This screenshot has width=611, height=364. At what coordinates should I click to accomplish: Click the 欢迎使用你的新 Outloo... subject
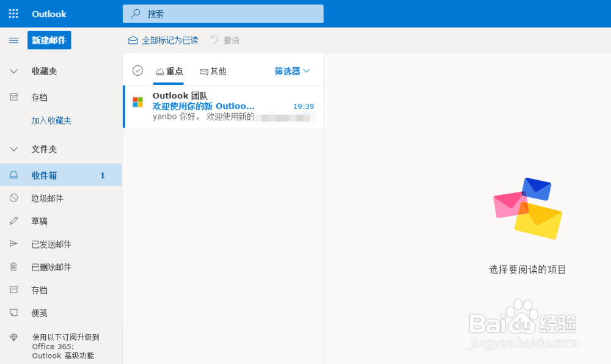(x=203, y=106)
